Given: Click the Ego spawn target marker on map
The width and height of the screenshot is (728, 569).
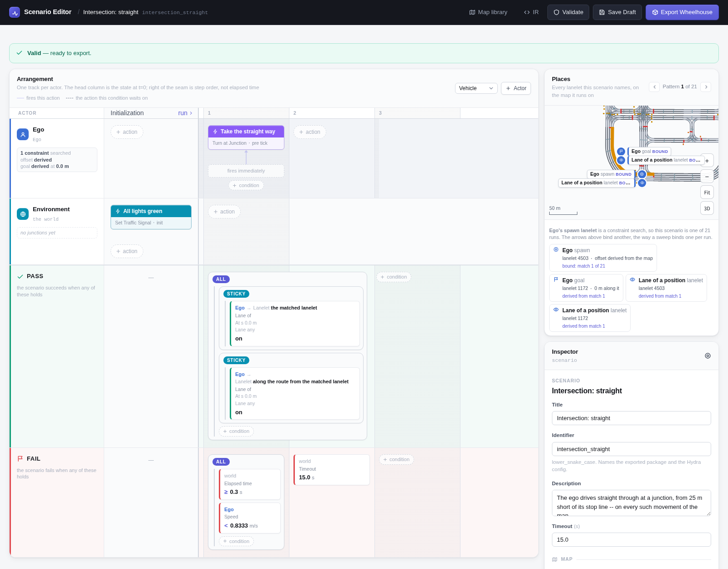Looking at the screenshot, I should point(642,174).
